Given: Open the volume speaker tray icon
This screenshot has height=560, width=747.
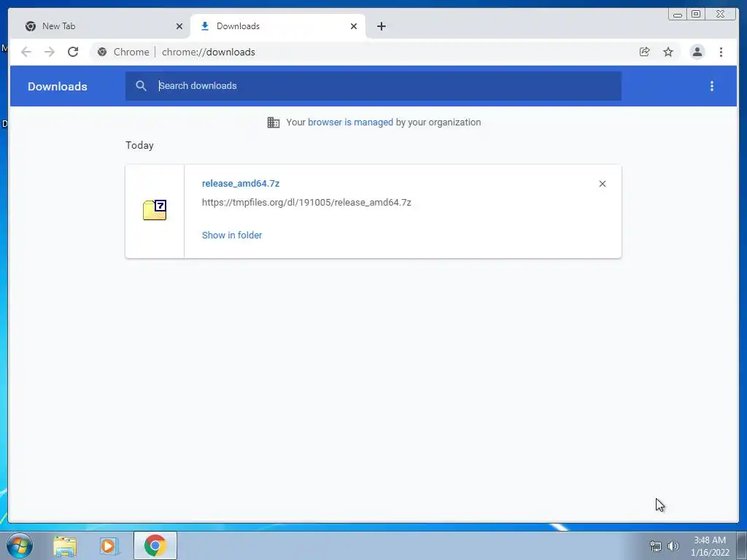Looking at the screenshot, I should click(673, 545).
